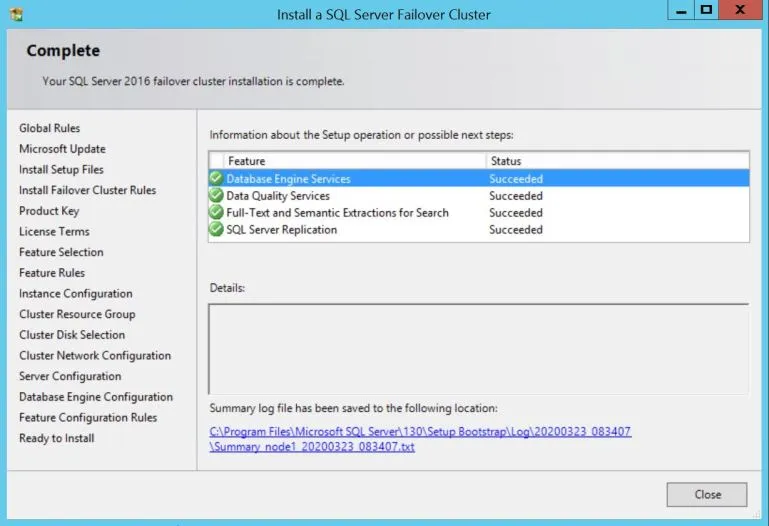Minimize the setup window
The image size is (769, 526).
tap(681, 10)
